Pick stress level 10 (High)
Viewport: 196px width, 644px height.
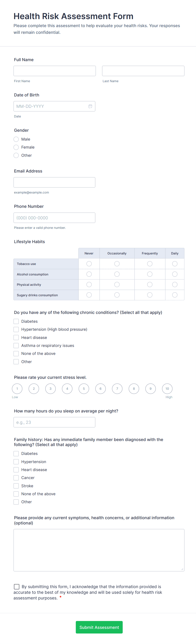pos(167,389)
